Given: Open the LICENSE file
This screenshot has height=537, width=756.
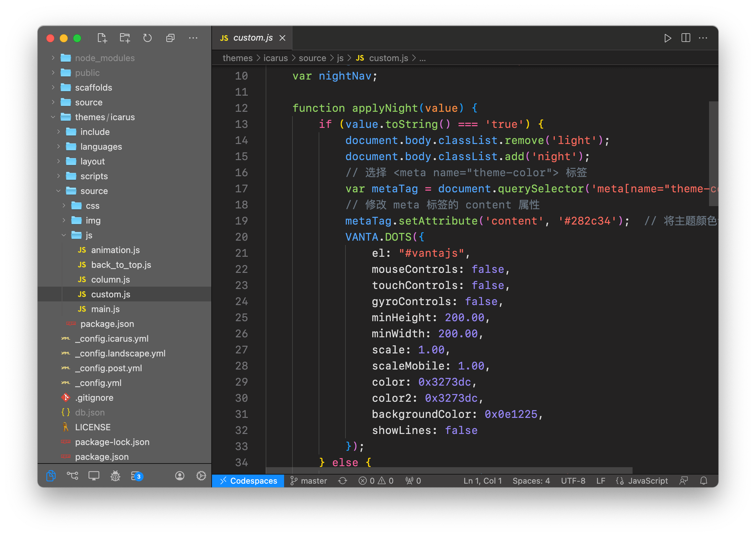Looking at the screenshot, I should (x=124, y=427).
